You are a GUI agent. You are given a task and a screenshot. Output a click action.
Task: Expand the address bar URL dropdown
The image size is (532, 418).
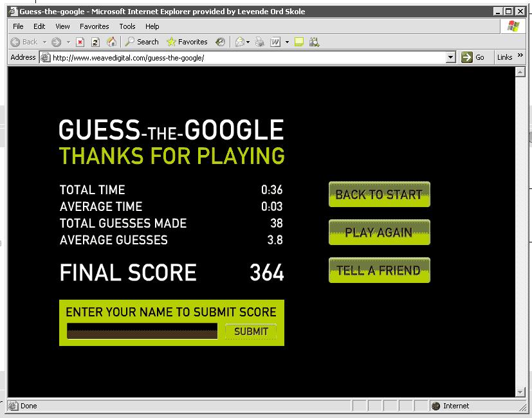tap(450, 57)
